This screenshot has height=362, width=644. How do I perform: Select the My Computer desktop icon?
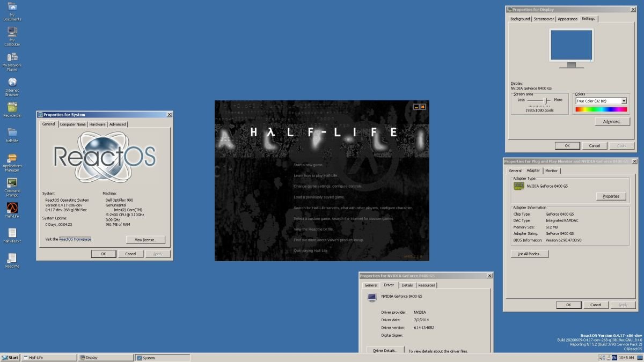(x=12, y=36)
